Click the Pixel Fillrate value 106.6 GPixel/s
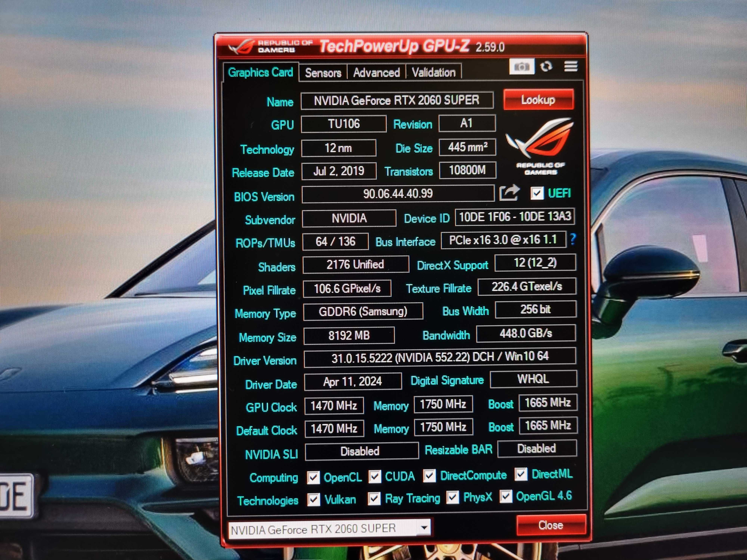The width and height of the screenshot is (747, 560). 347,289
